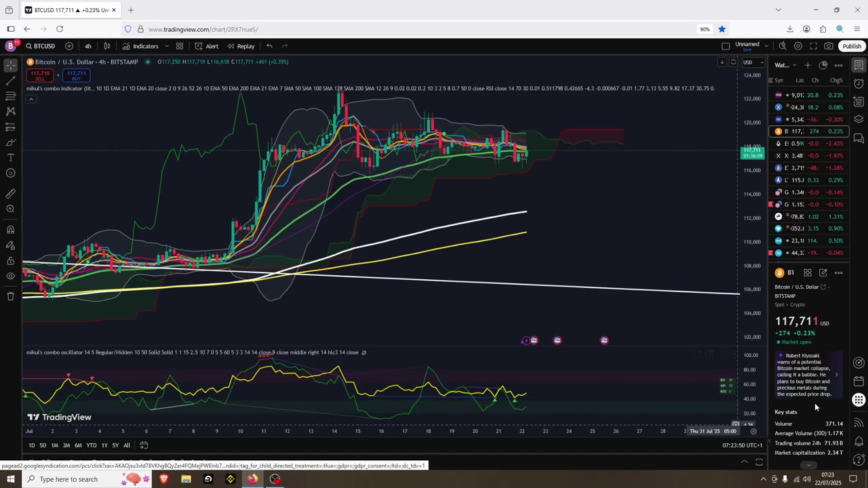Select watchlist row showing 1.31% change
This screenshot has height=488, width=868.
click(807, 216)
